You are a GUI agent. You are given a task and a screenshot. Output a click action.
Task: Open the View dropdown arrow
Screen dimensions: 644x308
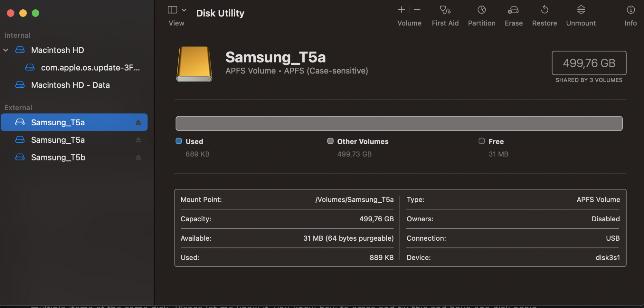tap(184, 10)
